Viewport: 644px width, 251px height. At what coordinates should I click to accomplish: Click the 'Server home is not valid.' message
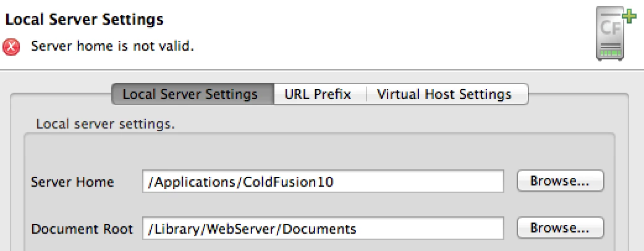(112, 46)
